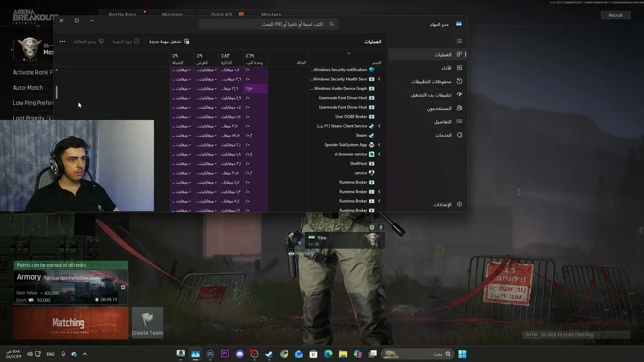Click the sl-browser-service green icon
This screenshot has width=644, height=362.
(x=372, y=154)
